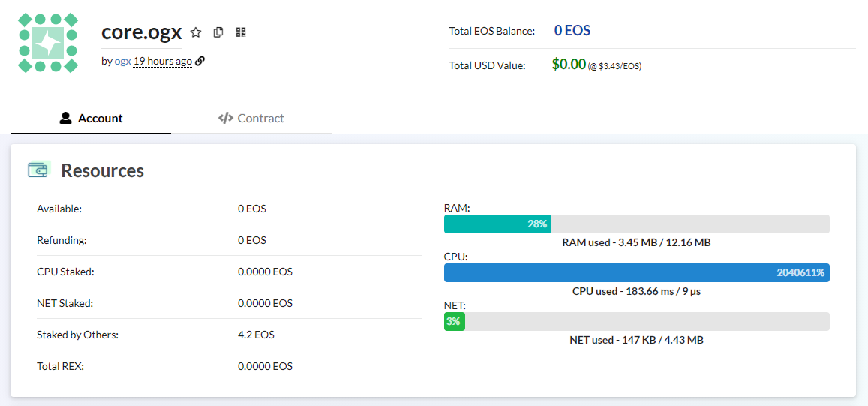The image size is (868, 406).
Task: Click the RAM 28% usage bar
Action: [637, 224]
